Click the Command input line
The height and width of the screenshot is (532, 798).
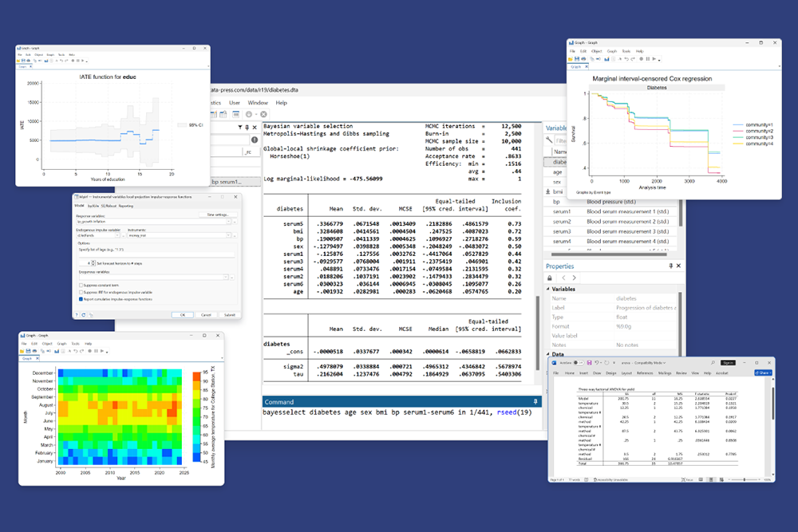click(401, 412)
